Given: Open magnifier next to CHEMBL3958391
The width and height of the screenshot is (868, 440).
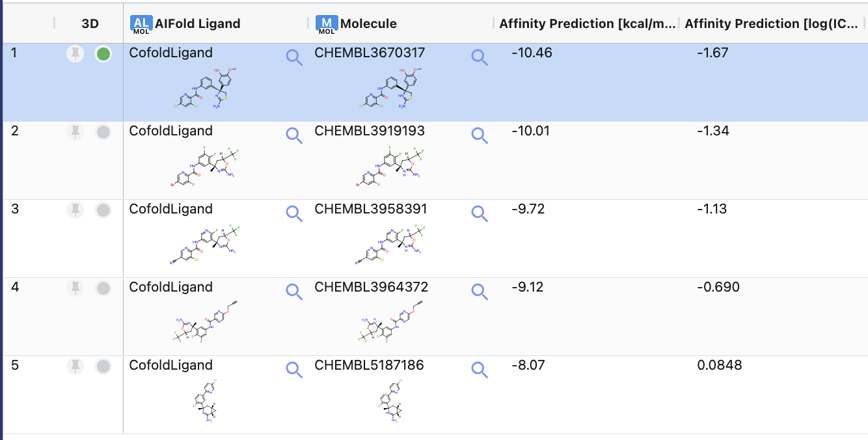Looking at the screenshot, I should (x=480, y=213).
